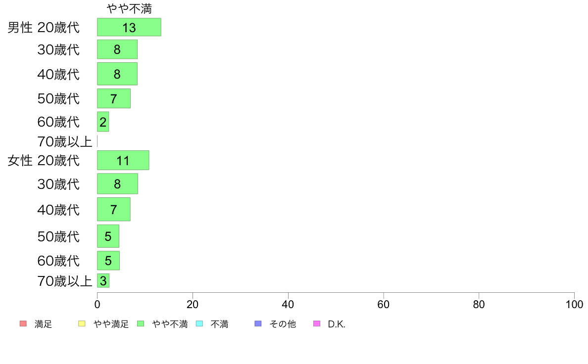Select the 女性 20歳代 bar showing 11
The height and width of the screenshot is (364, 588).
click(123, 160)
